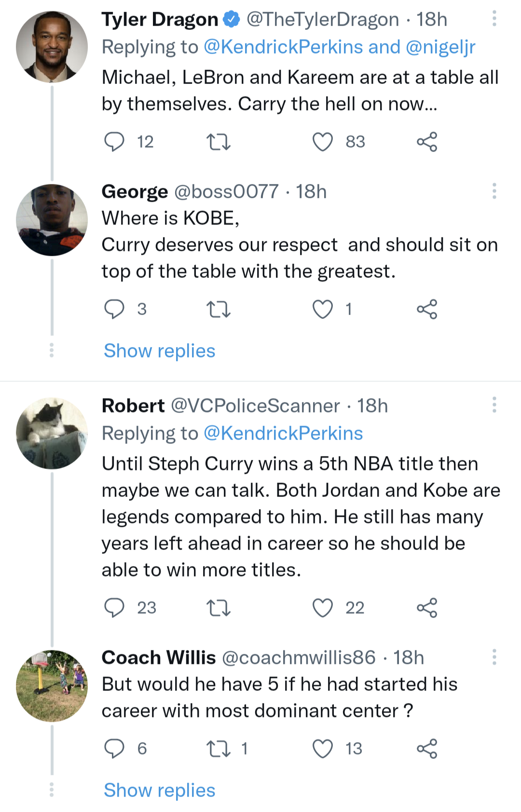Like George's tweet about Curry
Image resolution: width=521 pixels, height=812 pixels.
tap(322, 309)
